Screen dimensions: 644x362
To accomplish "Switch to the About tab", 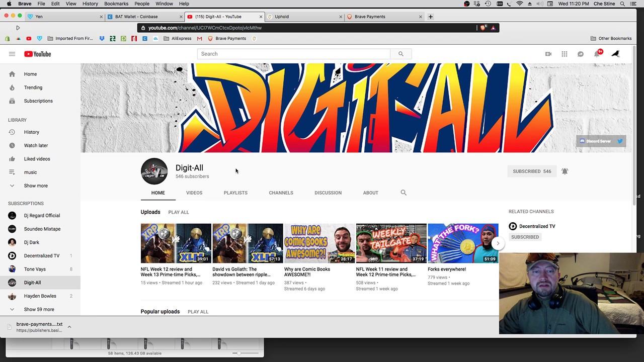I will pyautogui.click(x=371, y=193).
